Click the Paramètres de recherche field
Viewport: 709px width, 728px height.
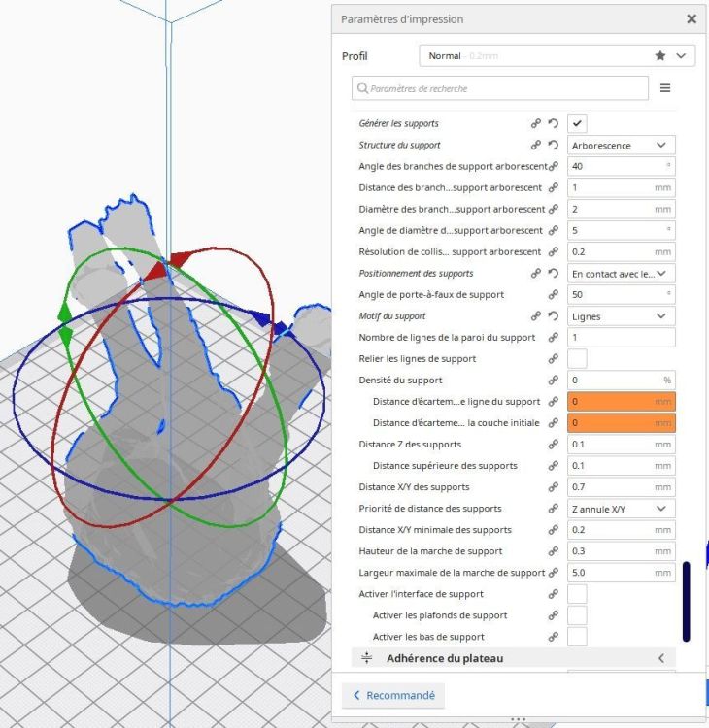point(500,88)
